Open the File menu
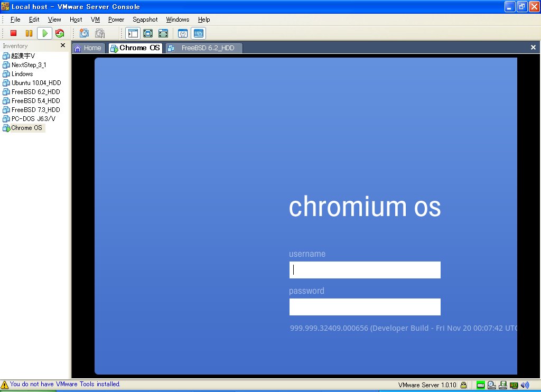The width and height of the screenshot is (541, 392). tap(15, 20)
